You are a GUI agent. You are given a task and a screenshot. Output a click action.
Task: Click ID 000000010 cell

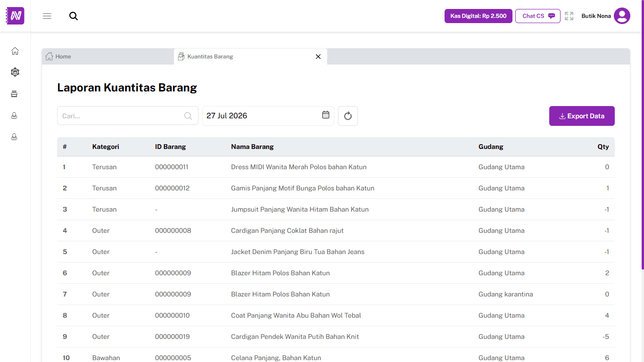click(x=172, y=315)
